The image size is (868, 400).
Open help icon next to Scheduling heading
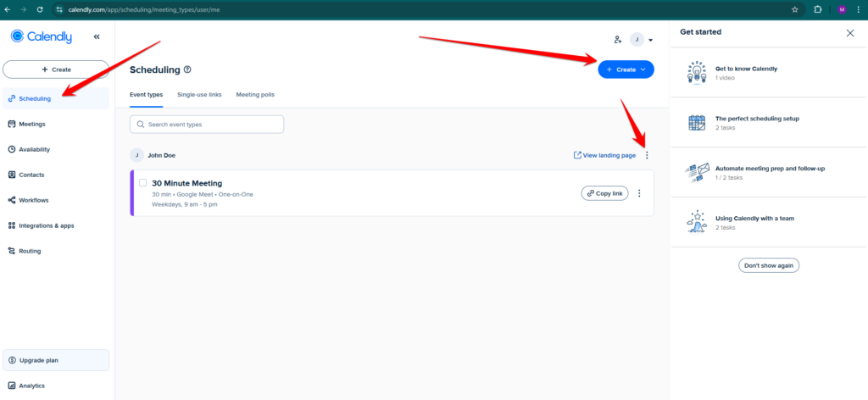coord(187,70)
